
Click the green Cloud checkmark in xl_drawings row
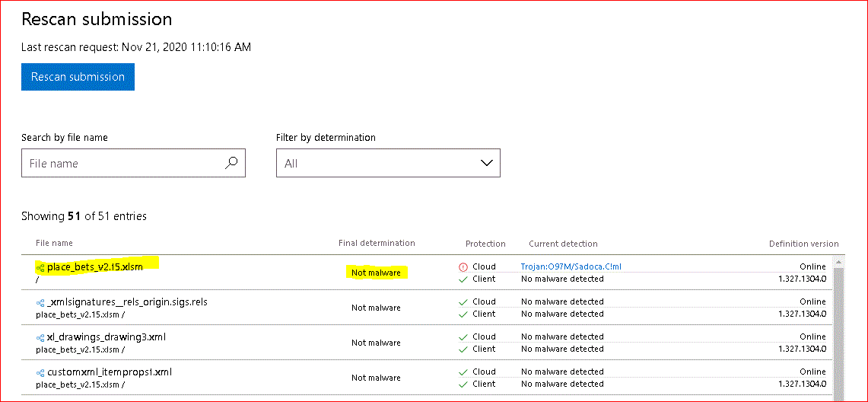click(463, 337)
